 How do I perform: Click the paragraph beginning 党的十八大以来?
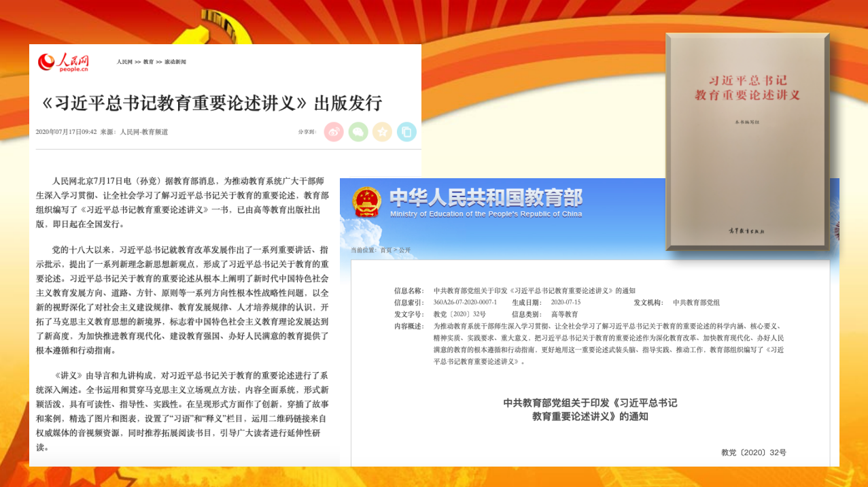tap(182, 299)
